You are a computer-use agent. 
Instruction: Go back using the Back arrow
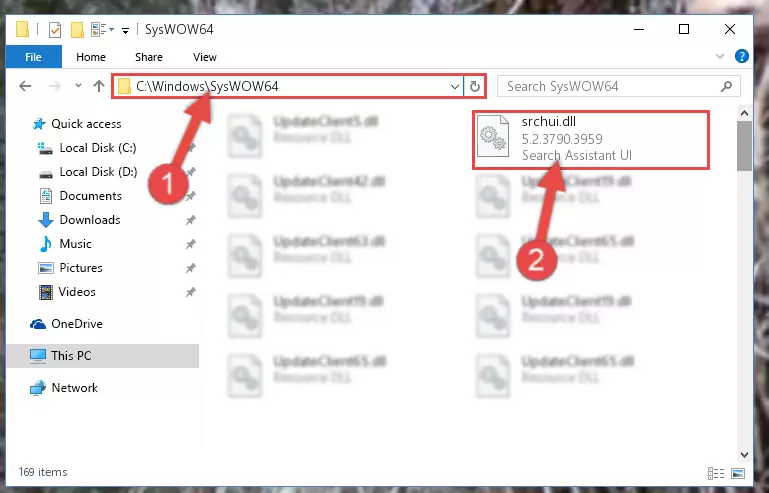25,86
